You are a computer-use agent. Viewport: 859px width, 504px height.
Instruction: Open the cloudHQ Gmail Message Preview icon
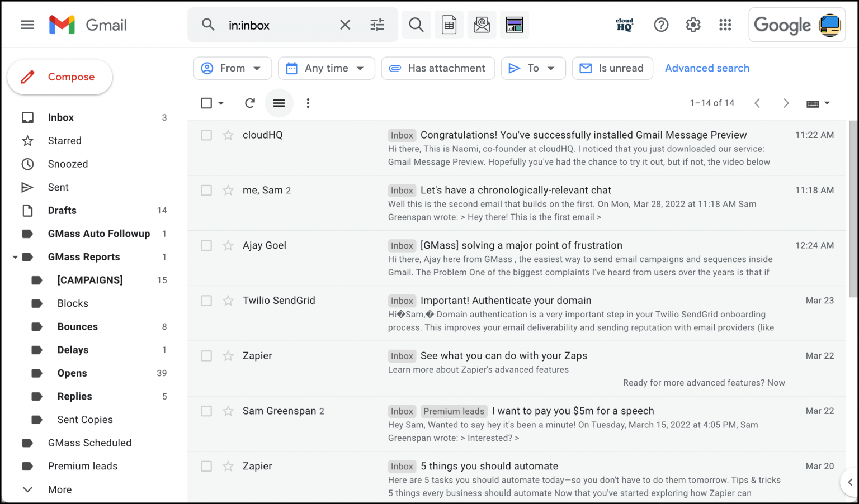514,25
